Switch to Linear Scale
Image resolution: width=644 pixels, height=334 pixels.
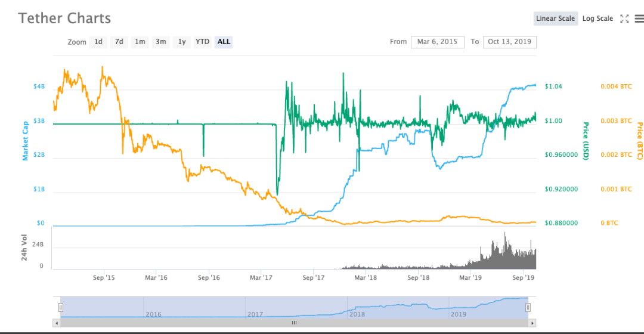click(x=555, y=18)
